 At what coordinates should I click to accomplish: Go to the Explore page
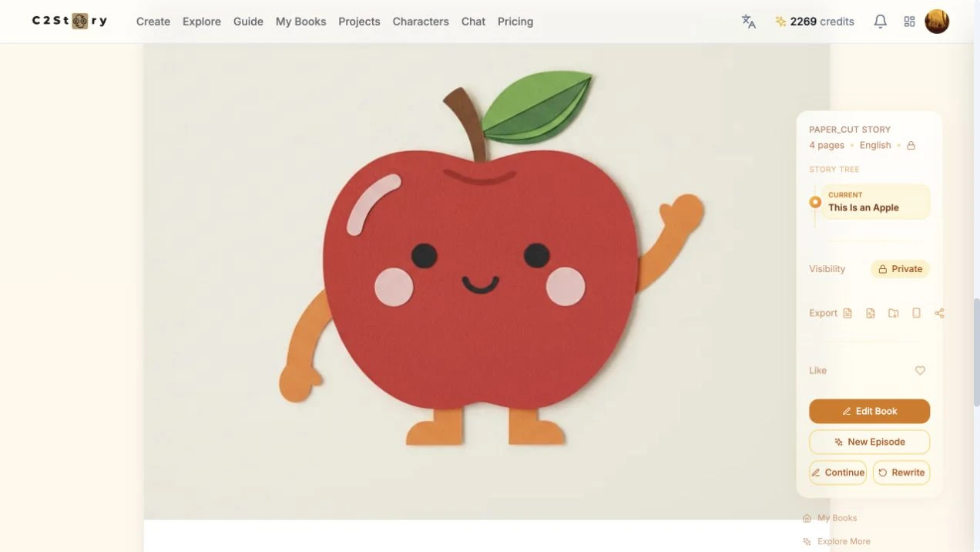202,22
